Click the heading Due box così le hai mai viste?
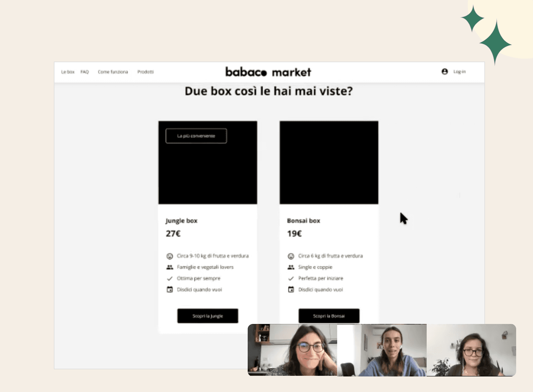This screenshot has height=392, width=533. coord(269,91)
